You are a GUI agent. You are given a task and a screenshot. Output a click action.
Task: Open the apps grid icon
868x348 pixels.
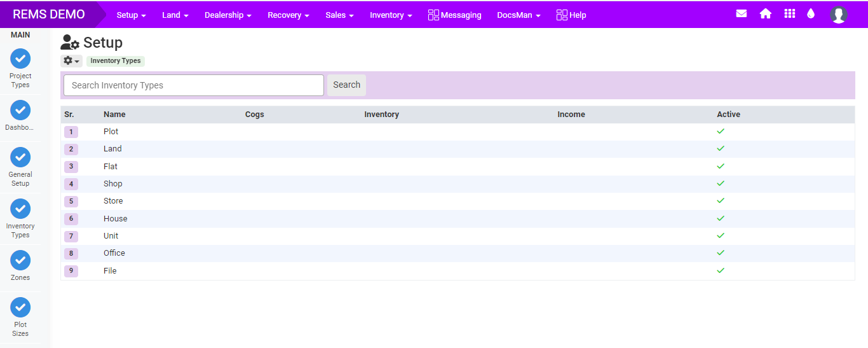(x=789, y=14)
